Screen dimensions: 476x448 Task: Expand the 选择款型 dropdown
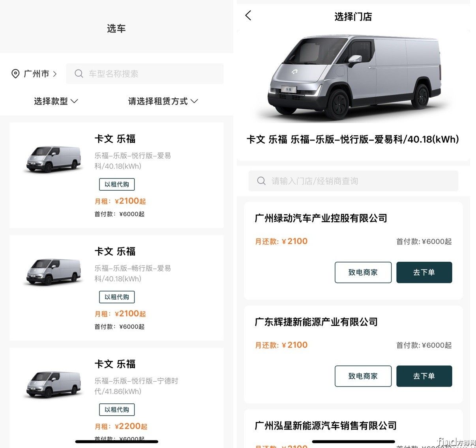coord(56,101)
